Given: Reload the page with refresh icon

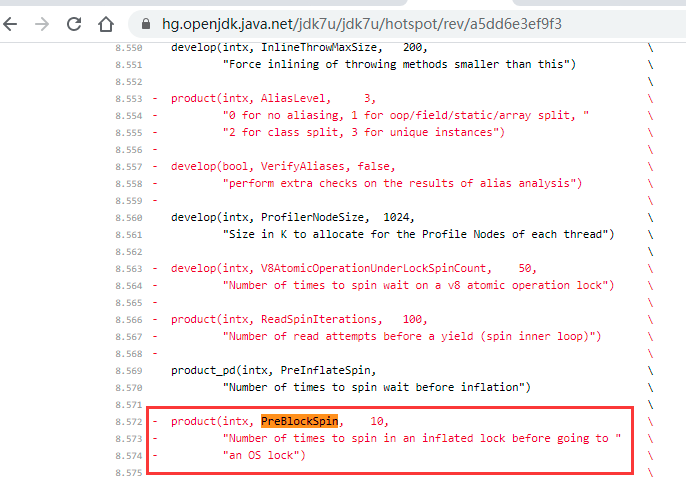Looking at the screenshot, I should [74, 24].
